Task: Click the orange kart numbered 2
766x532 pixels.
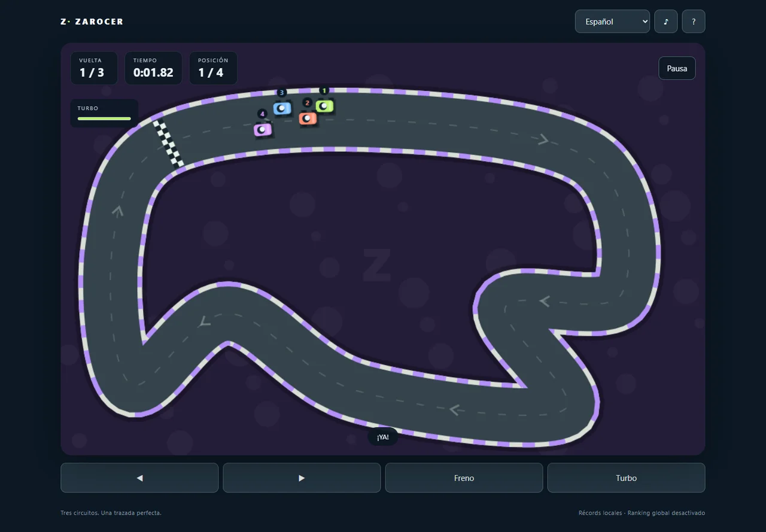Action: point(308,118)
